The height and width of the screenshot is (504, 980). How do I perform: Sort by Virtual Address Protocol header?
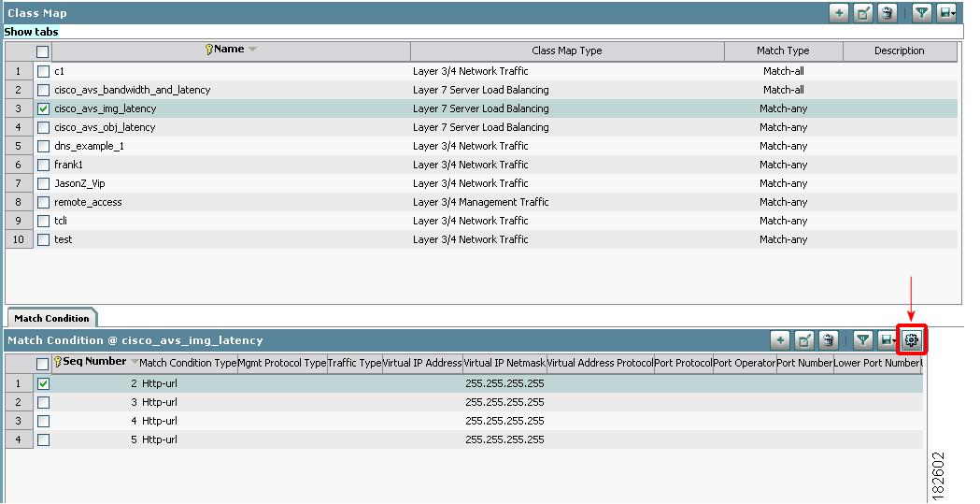coord(601,364)
